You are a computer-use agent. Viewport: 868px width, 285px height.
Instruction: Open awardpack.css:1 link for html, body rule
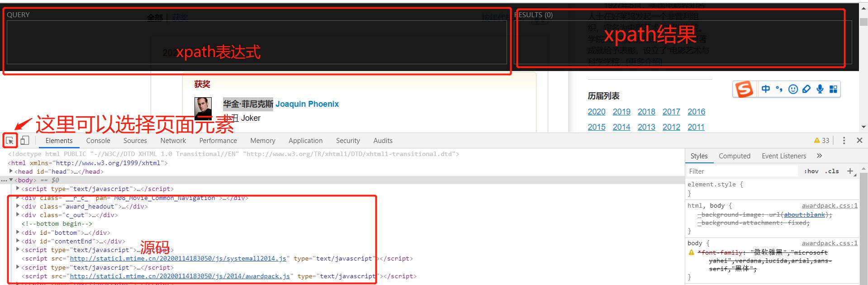[x=830, y=205]
